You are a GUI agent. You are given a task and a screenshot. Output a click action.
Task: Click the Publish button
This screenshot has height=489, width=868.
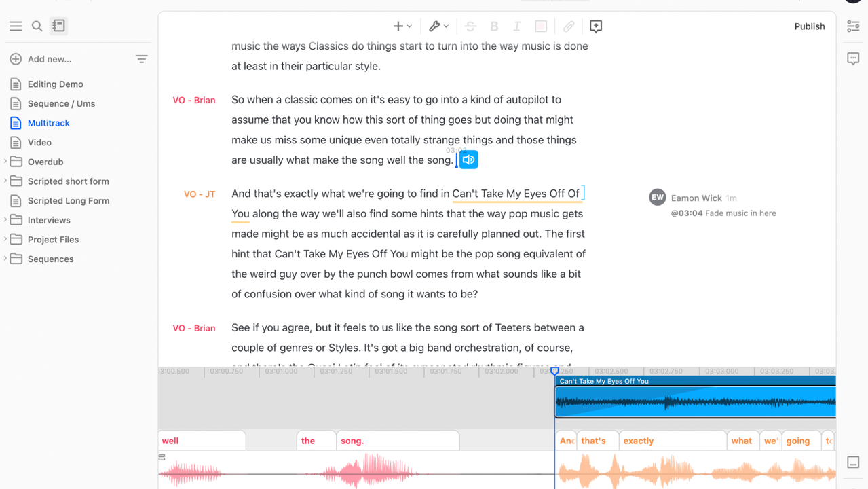[810, 26]
